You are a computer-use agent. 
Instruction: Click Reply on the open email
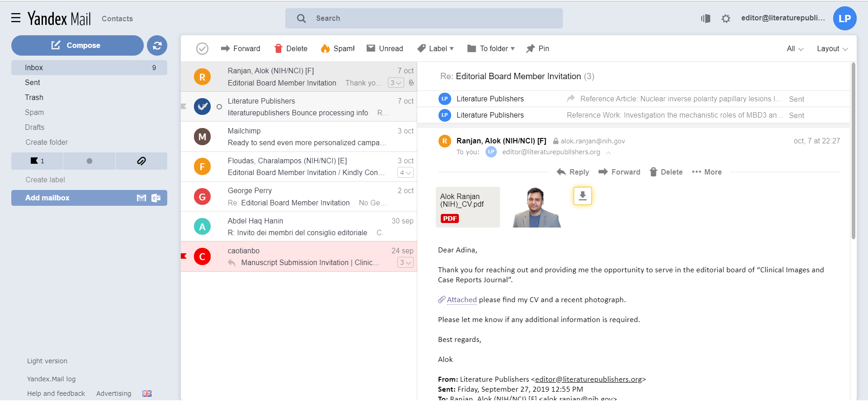(x=573, y=172)
